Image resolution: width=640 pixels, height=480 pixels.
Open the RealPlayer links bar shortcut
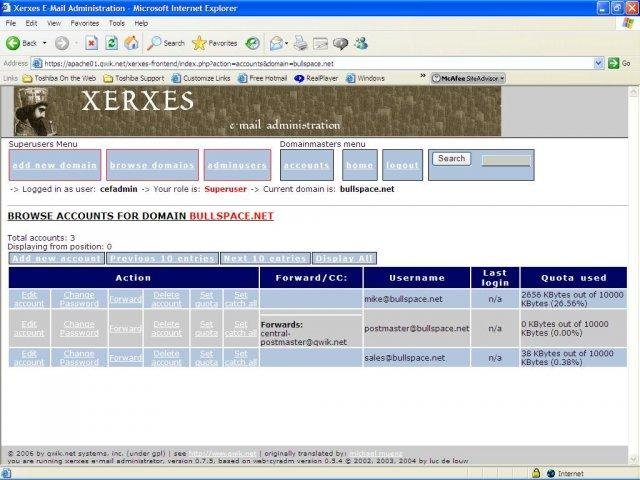(x=316, y=78)
